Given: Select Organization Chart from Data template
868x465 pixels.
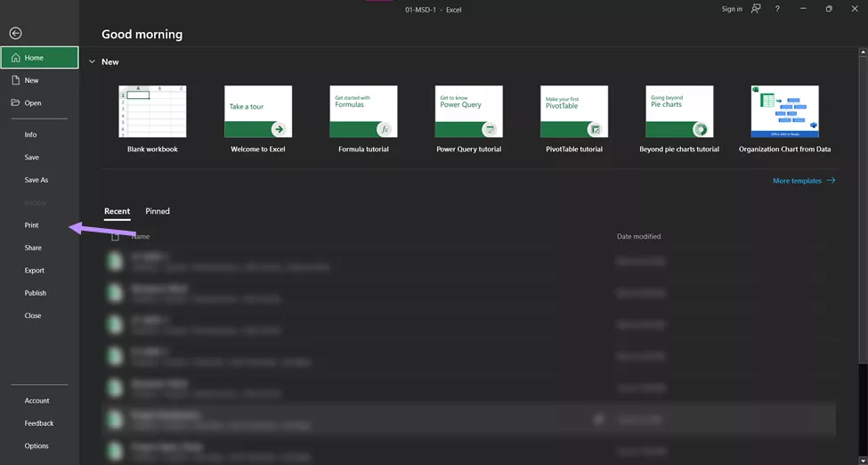Looking at the screenshot, I should [784, 112].
